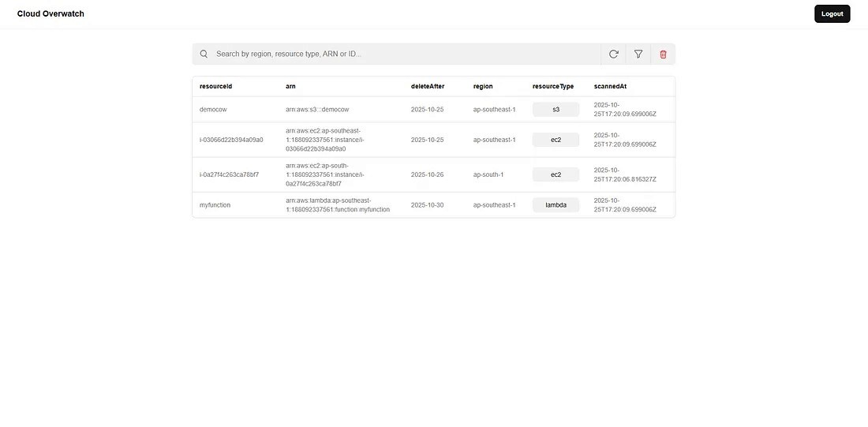The width and height of the screenshot is (868, 427).
Task: Click ec2 badge in i-0a27f4c263ca78bf7 row
Action: pyautogui.click(x=556, y=175)
